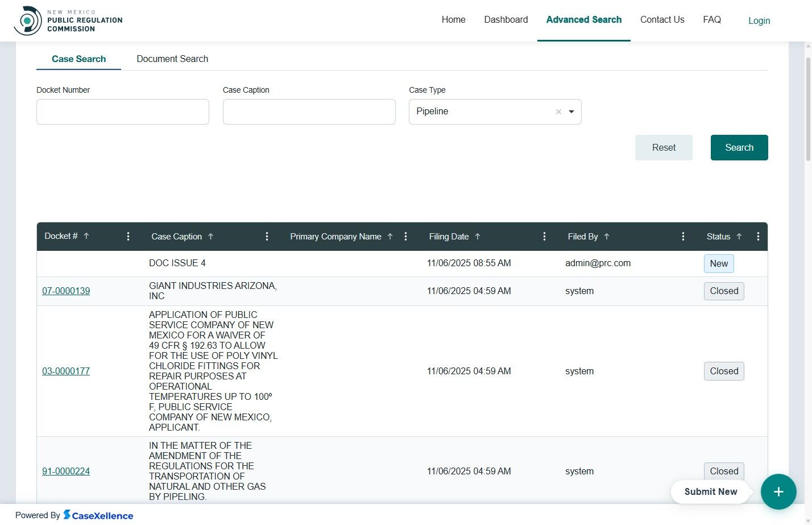Click admin@prc.com in Filed By column
The height and width of the screenshot is (525, 812).
pos(598,263)
